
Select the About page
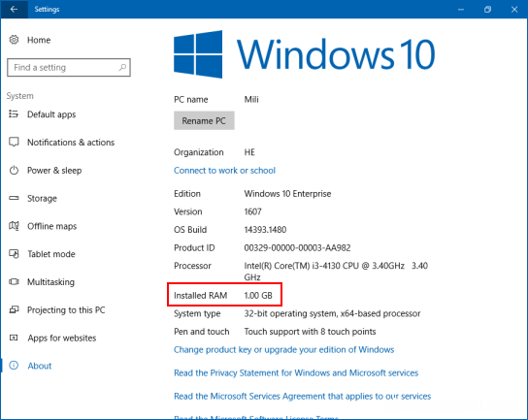click(x=40, y=366)
